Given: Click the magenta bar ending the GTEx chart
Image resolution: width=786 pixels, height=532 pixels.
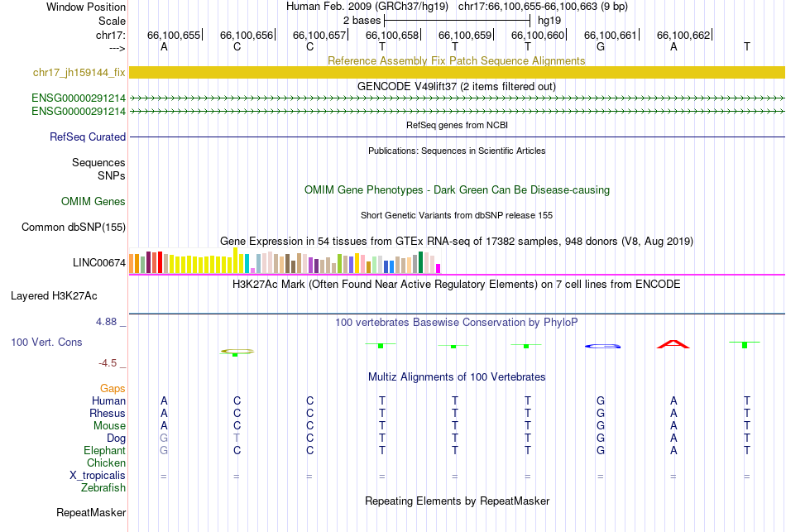Looking at the screenshot, I should point(439,268).
